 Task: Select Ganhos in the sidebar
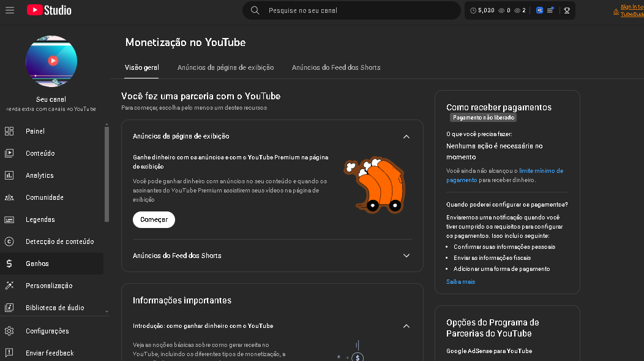pyautogui.click(x=52, y=264)
